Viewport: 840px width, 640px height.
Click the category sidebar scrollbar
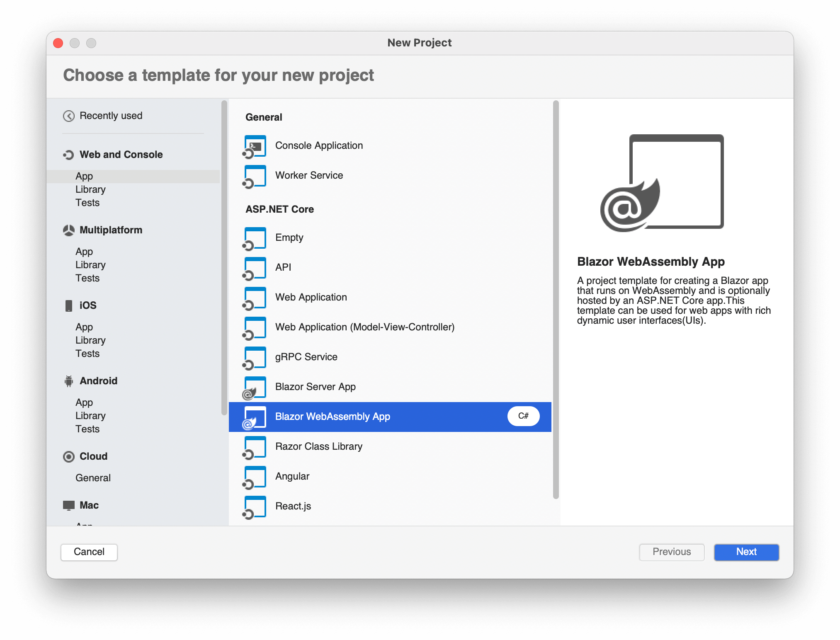(x=224, y=257)
